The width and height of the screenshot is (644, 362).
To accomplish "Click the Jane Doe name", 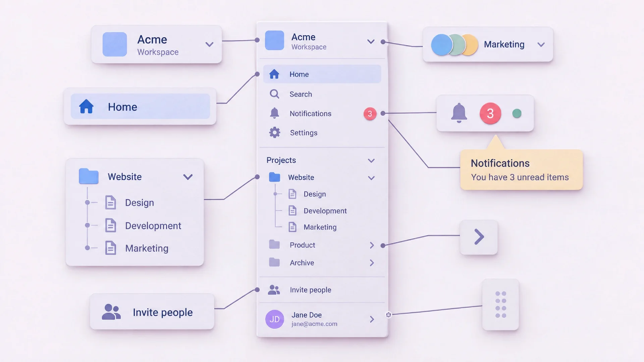I will (x=307, y=315).
